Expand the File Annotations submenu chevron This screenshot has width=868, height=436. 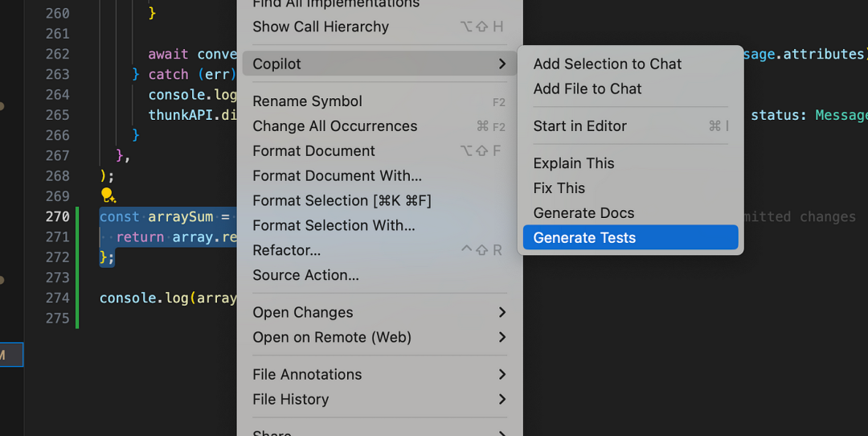pyautogui.click(x=502, y=374)
